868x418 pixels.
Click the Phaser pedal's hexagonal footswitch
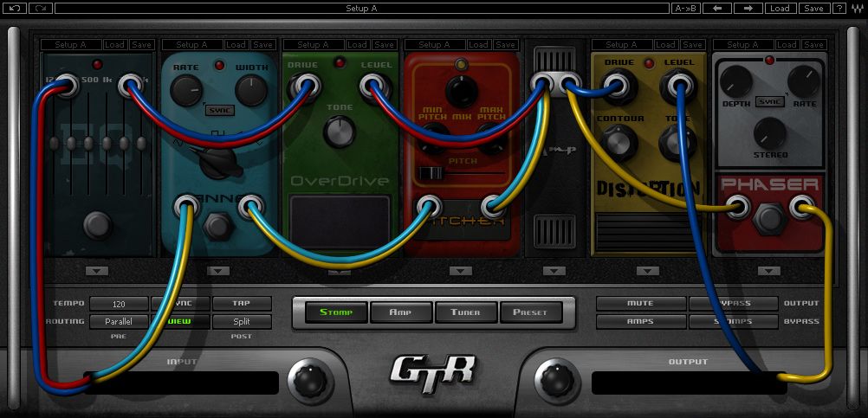point(769,218)
